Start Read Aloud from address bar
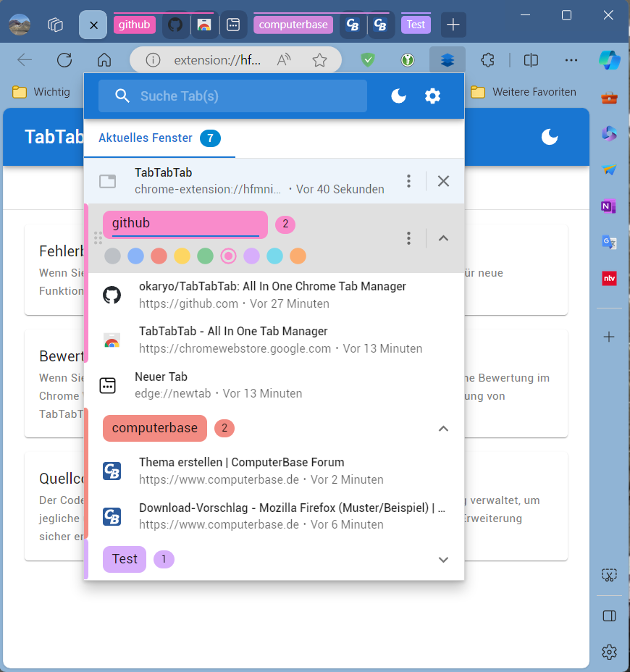Image resolution: width=630 pixels, height=672 pixels. [284, 60]
